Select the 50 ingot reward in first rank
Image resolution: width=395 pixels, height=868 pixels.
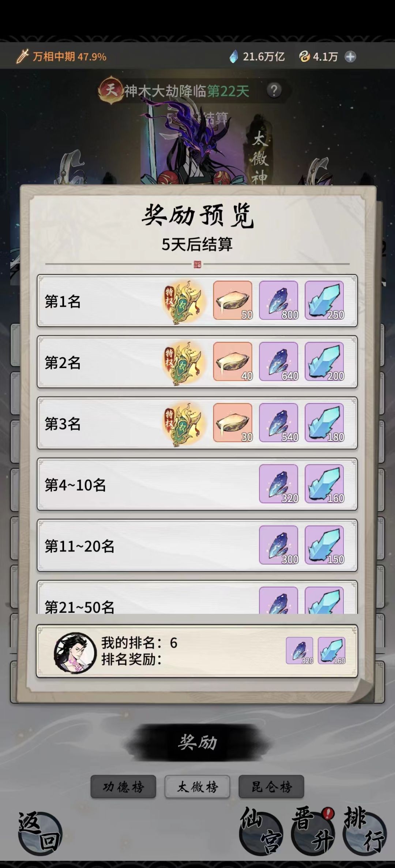[x=233, y=300]
